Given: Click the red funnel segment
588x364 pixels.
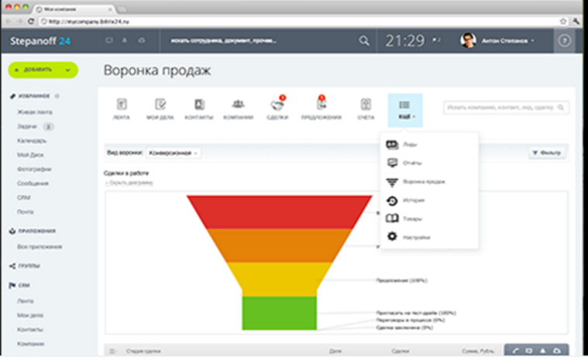Looking at the screenshot, I should pyautogui.click(x=280, y=211).
